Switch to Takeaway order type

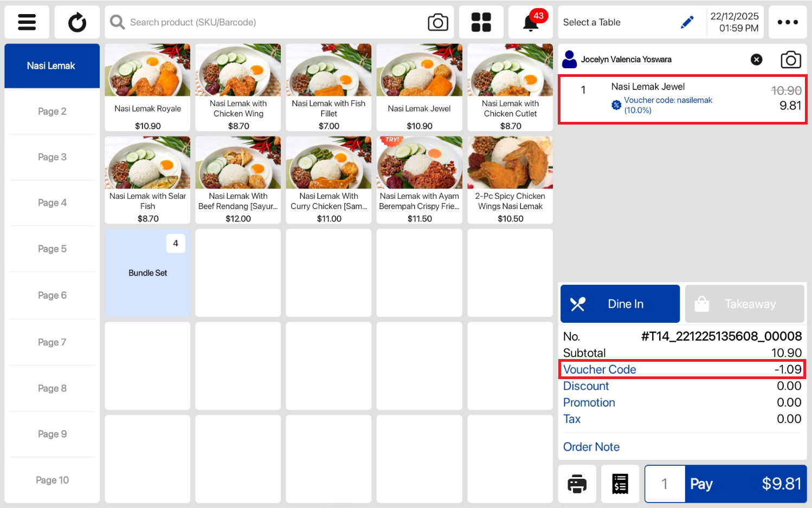[744, 304]
